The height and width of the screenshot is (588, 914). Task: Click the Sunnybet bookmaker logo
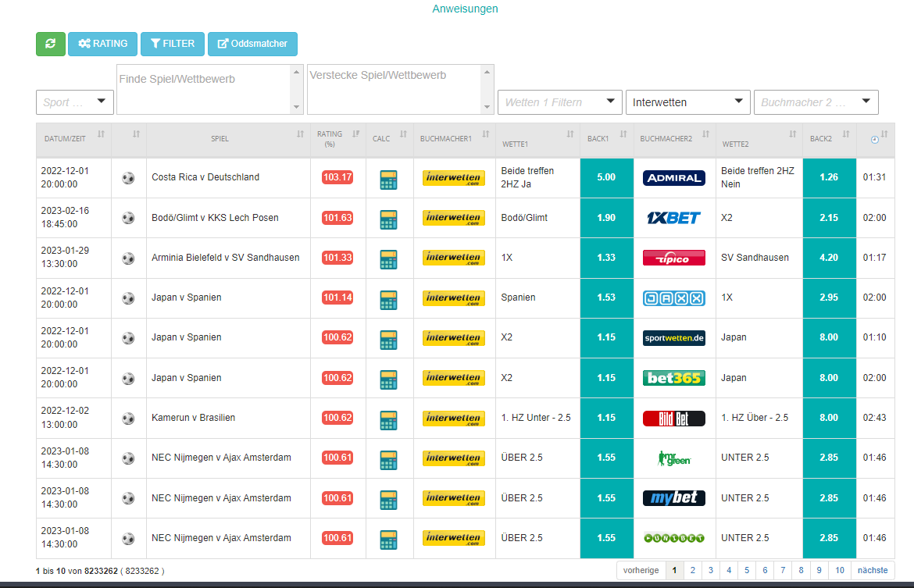(674, 538)
